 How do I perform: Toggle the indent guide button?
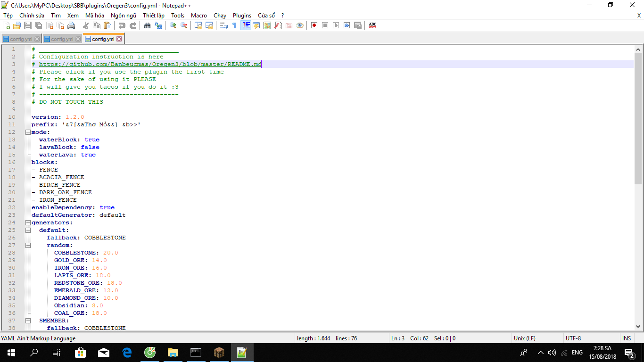pyautogui.click(x=246, y=25)
